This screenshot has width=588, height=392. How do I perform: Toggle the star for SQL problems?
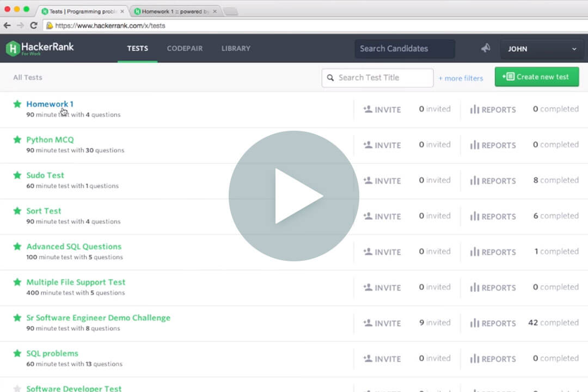click(17, 353)
